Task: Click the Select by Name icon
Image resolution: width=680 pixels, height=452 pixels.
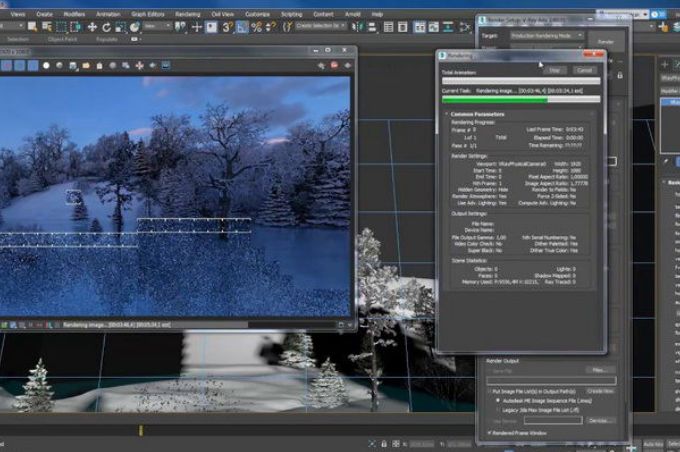Action: point(47,27)
